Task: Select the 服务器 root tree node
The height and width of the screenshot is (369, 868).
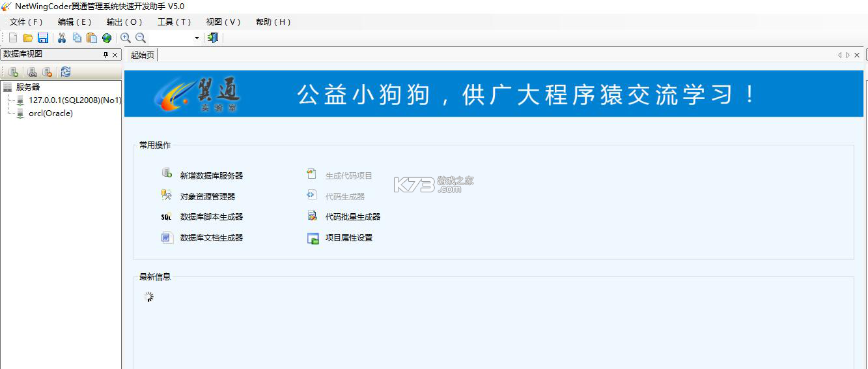Action: pos(28,87)
